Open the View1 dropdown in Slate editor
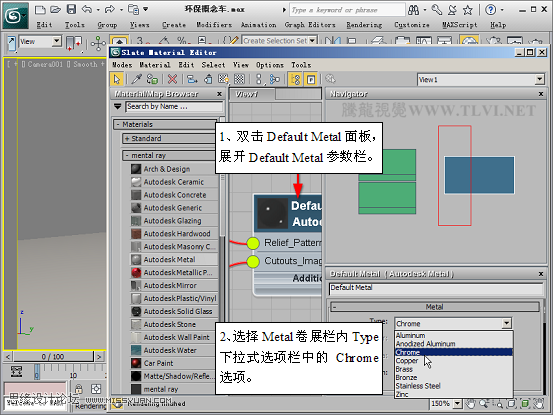Image resolution: width=553 pixels, height=415 pixels. tap(540, 80)
